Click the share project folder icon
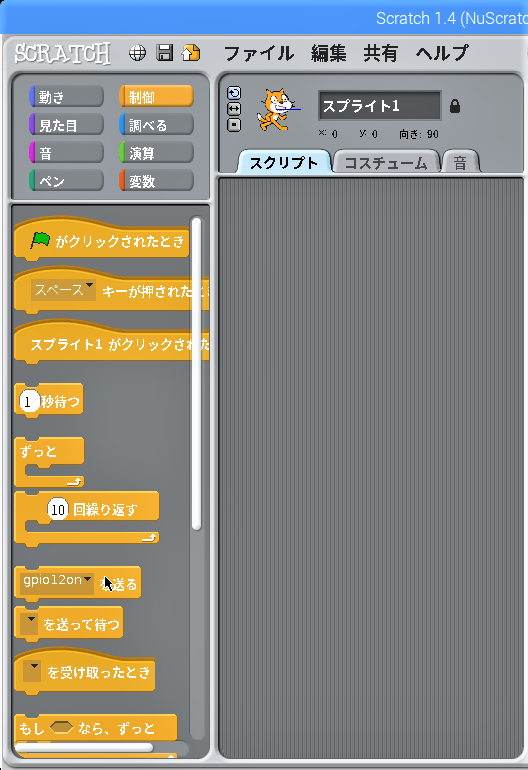The image size is (528, 770). [x=191, y=53]
